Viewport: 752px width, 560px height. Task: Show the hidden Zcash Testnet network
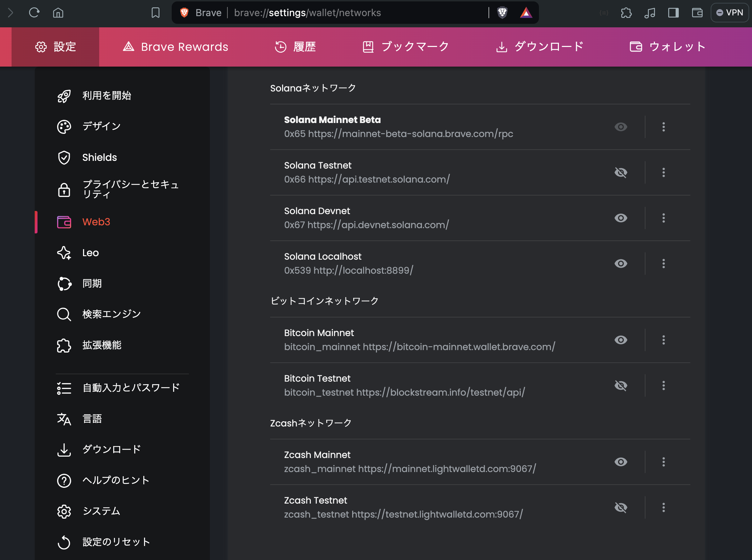621,507
